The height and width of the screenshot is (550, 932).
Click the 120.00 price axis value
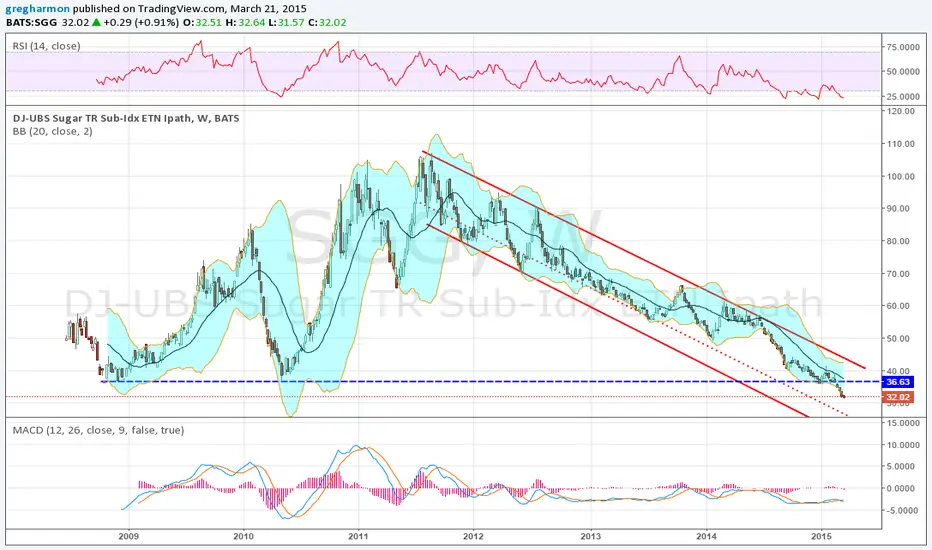pyautogui.click(x=900, y=111)
